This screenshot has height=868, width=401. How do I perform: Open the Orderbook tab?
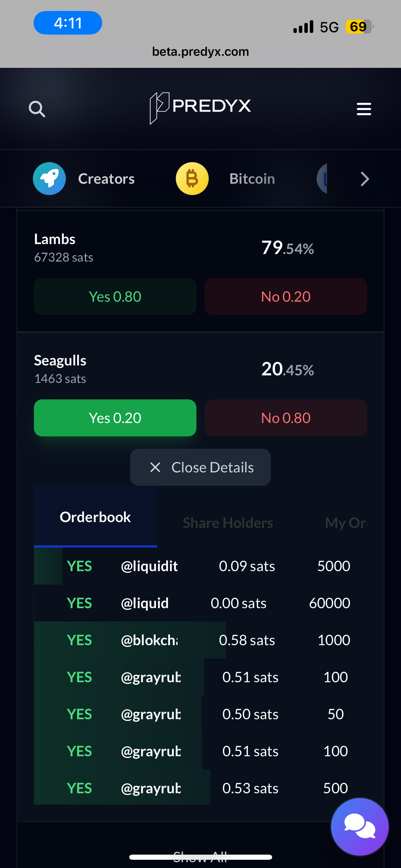tap(95, 517)
